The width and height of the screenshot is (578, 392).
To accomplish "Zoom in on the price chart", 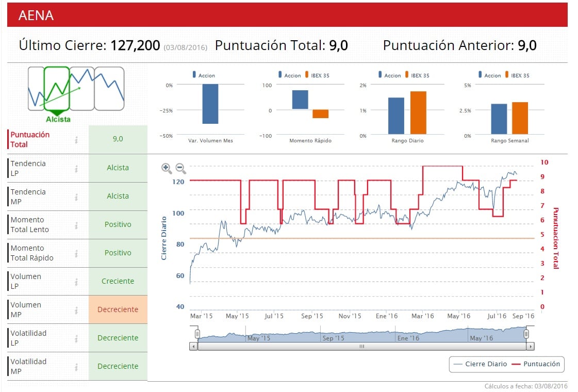I will click(x=167, y=169).
